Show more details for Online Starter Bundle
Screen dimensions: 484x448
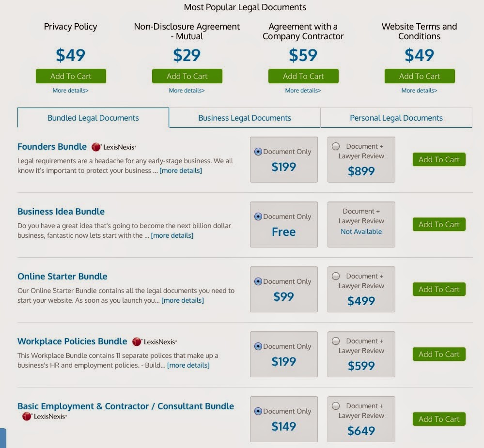(x=183, y=300)
